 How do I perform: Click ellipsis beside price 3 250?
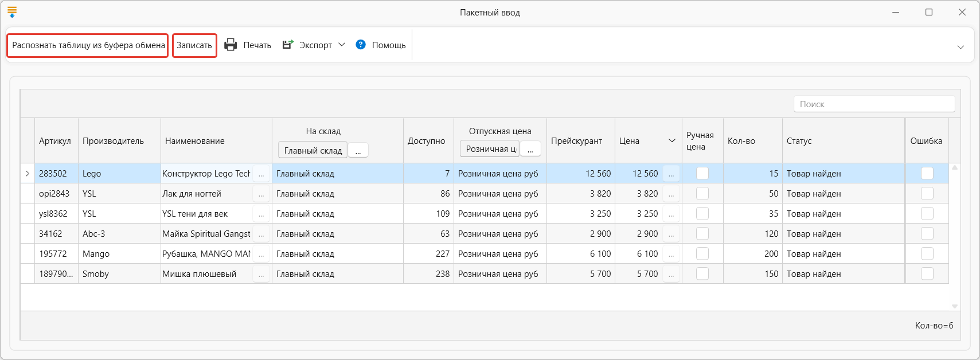[671, 213]
